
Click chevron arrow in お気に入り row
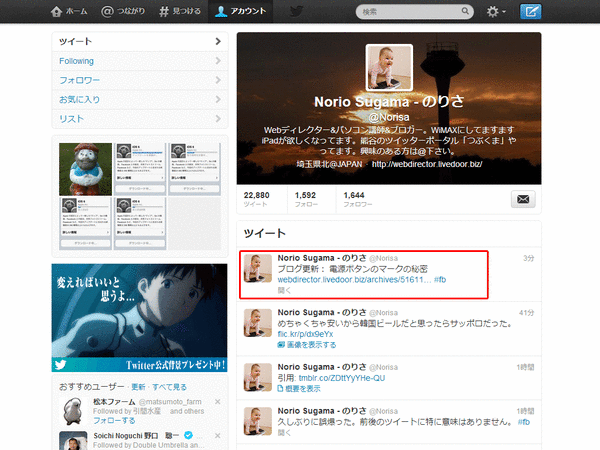pos(218,99)
